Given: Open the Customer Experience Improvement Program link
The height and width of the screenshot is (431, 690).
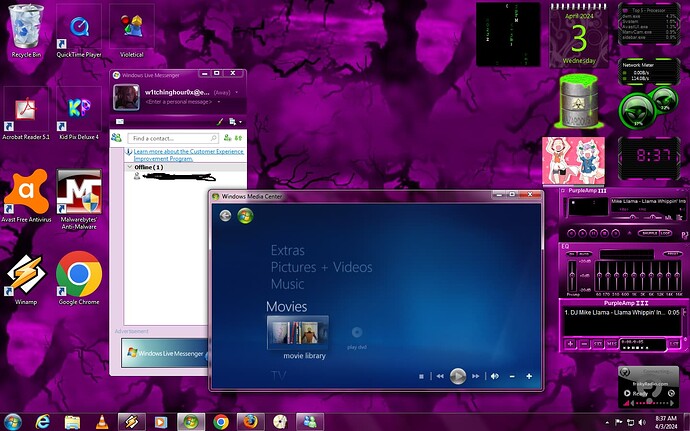Looking at the screenshot, I should (x=188, y=155).
